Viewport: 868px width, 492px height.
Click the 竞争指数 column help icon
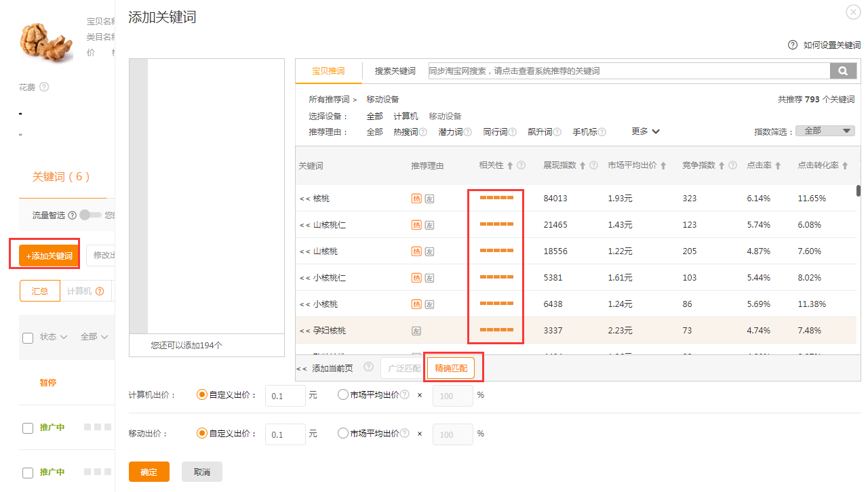point(732,165)
